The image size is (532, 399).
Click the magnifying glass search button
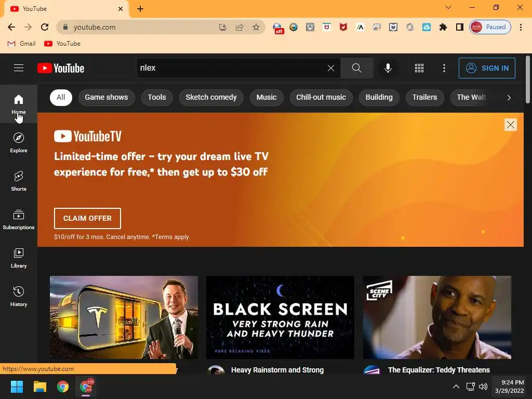click(x=356, y=68)
